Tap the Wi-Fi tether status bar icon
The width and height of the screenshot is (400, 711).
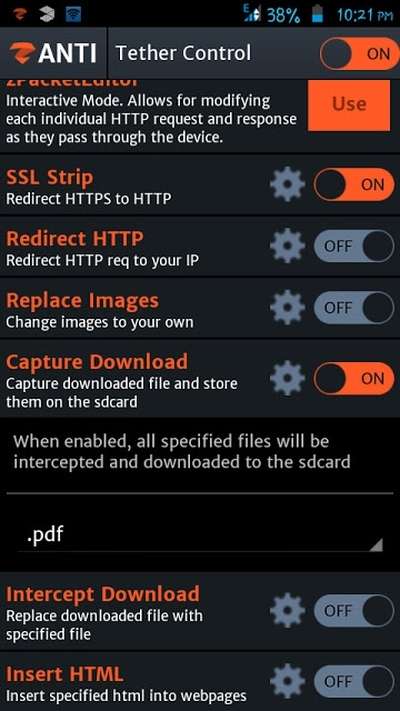[x=73, y=14]
